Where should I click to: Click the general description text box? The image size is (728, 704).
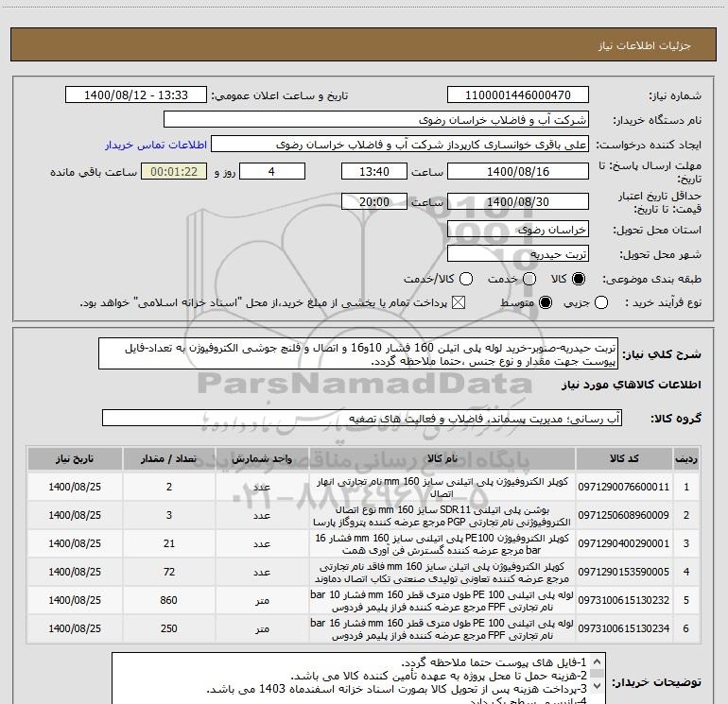358,353
